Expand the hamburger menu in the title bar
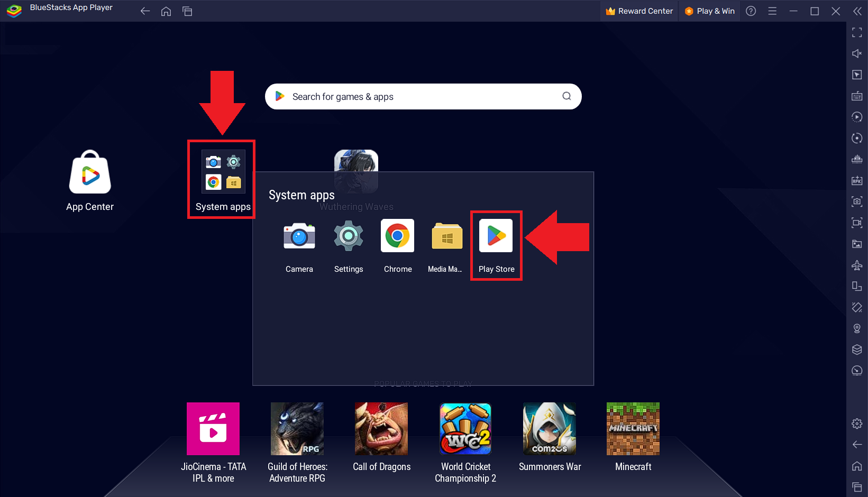The image size is (868, 497). click(x=772, y=11)
